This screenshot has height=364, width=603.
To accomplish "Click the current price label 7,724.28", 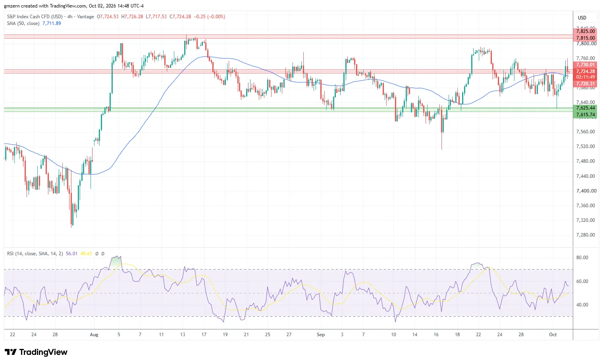I will coord(586,71).
